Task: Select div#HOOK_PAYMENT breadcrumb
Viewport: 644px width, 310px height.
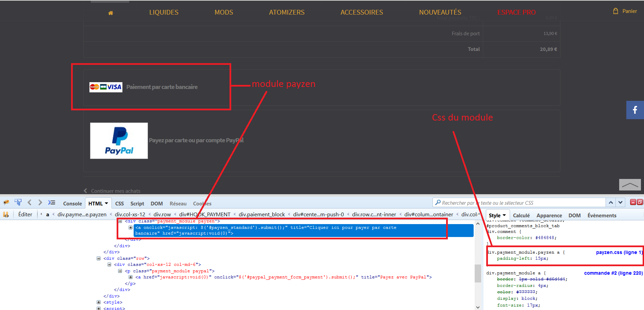Action: (205, 214)
